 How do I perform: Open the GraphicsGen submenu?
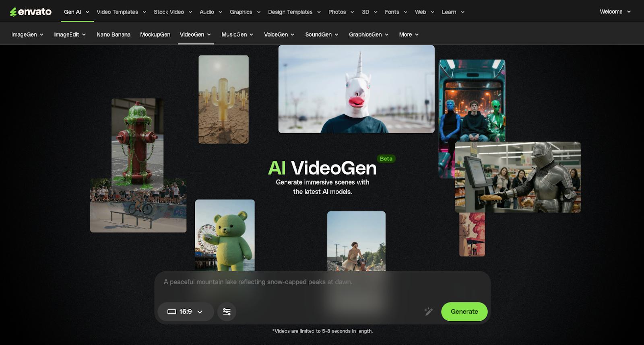(x=369, y=35)
